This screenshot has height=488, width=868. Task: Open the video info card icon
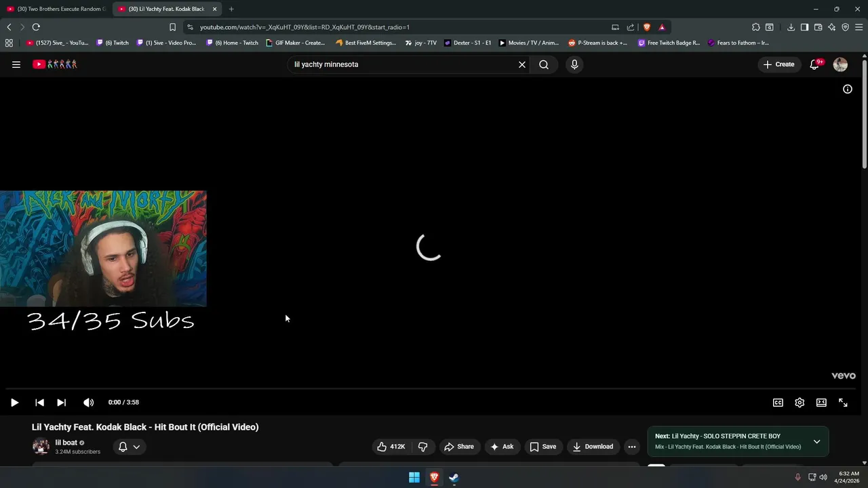click(x=848, y=89)
